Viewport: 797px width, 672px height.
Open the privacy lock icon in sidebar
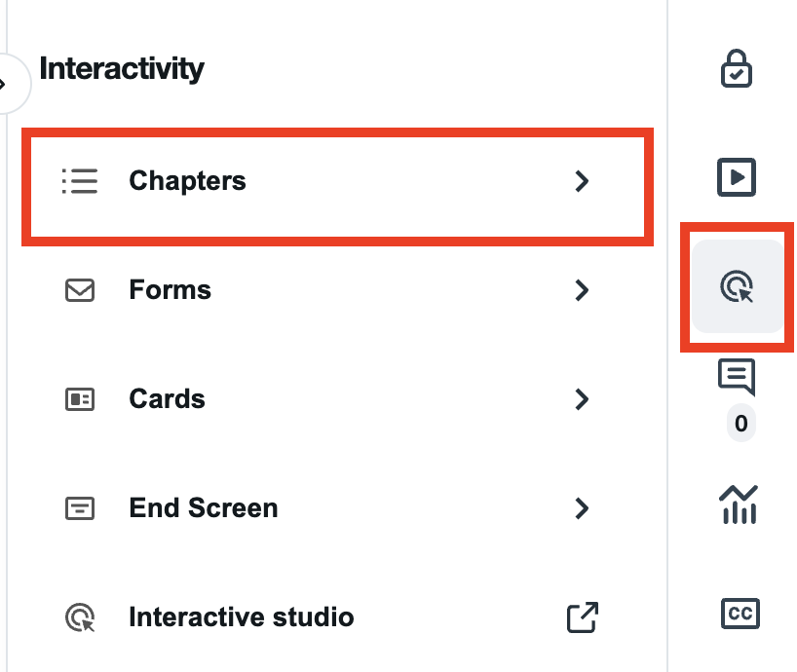737,69
